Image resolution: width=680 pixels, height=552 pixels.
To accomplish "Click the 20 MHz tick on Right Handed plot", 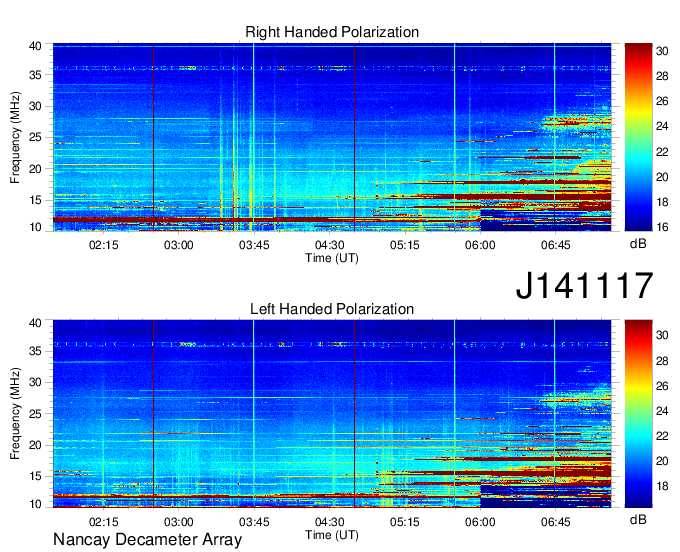I will (x=36, y=169).
